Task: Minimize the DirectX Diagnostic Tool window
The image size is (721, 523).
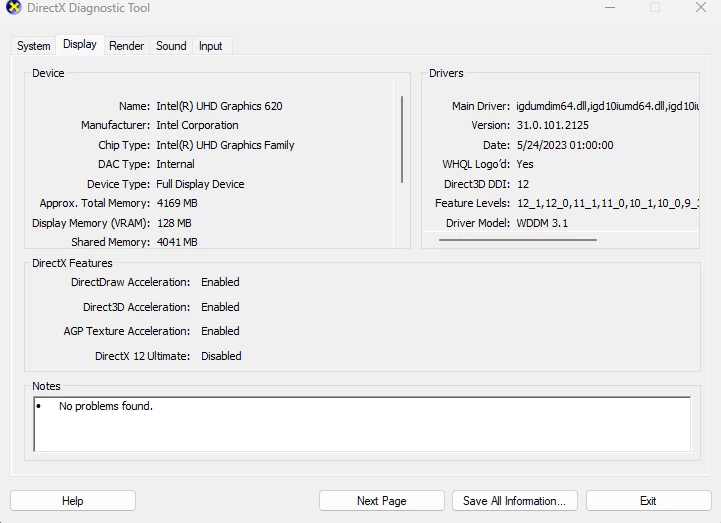Action: [610, 7]
